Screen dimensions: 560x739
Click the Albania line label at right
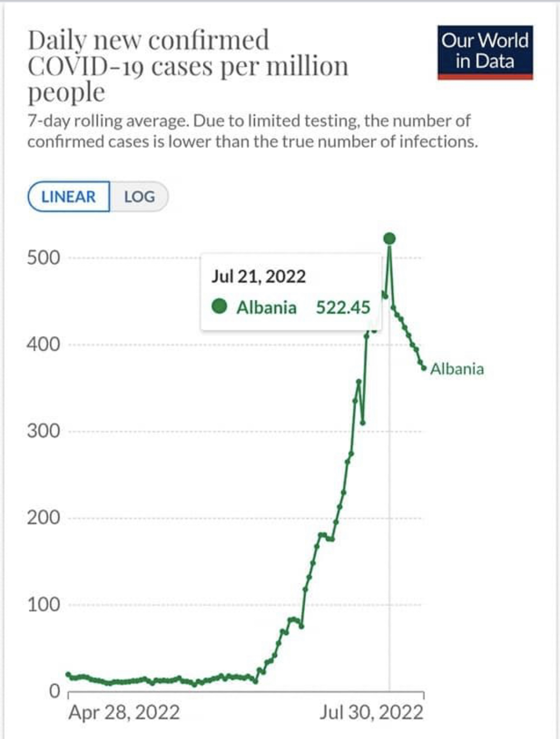point(456,369)
